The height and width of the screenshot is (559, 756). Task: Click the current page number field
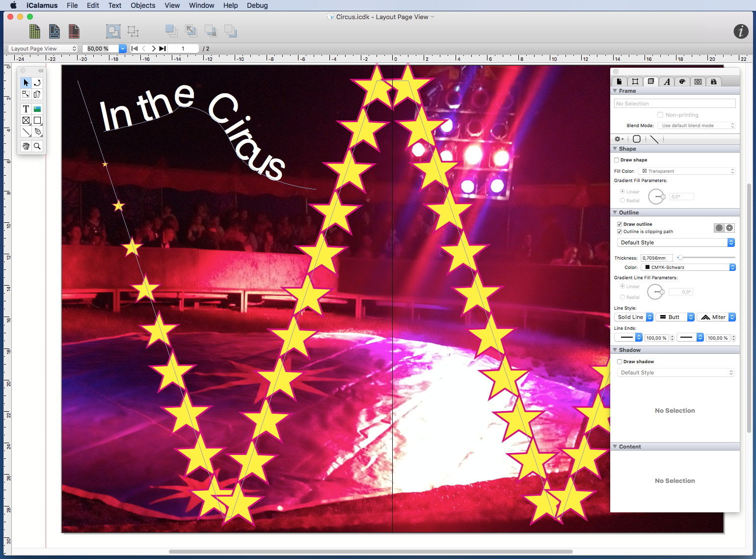pyautogui.click(x=183, y=49)
